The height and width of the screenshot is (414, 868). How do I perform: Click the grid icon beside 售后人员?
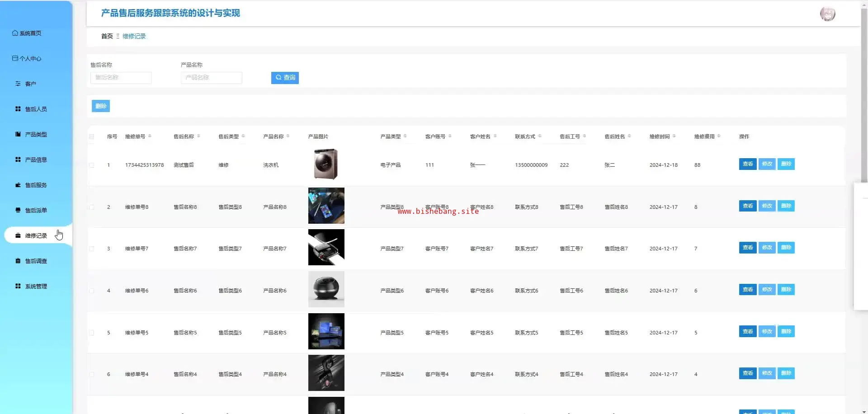click(x=18, y=109)
